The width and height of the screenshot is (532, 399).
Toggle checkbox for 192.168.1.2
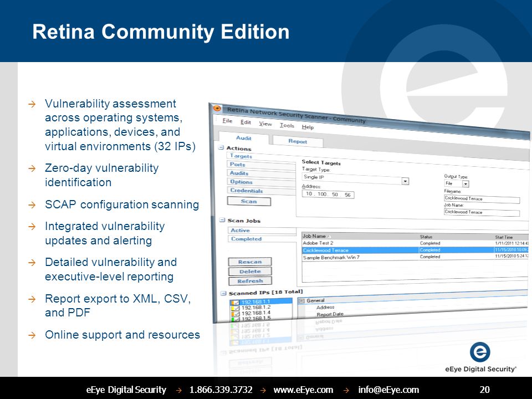click(236, 308)
